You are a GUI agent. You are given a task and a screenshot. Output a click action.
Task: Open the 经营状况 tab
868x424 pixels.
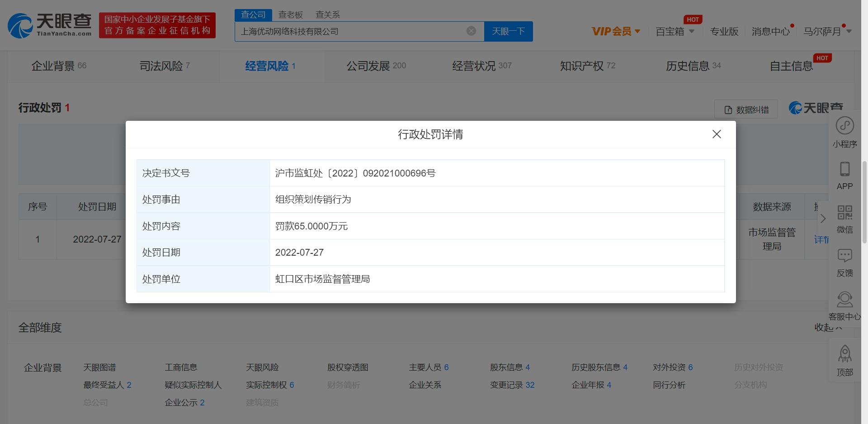point(482,66)
